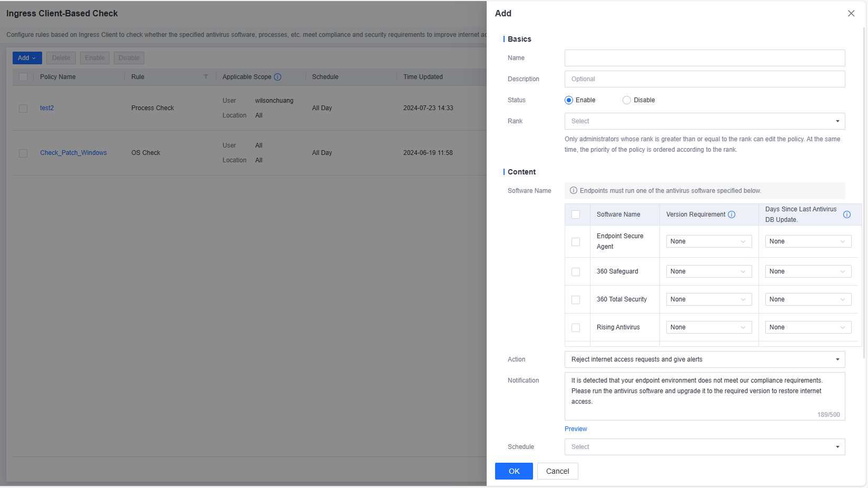Viewport: 868px width, 488px height.
Task: Tick the Policy Name header select-all checkbox
Action: point(23,77)
